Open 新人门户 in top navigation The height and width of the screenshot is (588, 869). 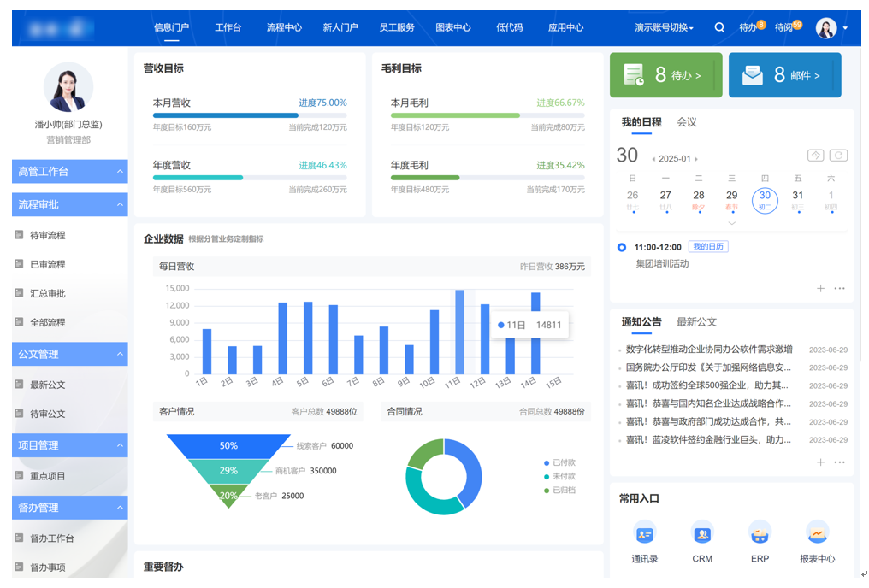[340, 27]
